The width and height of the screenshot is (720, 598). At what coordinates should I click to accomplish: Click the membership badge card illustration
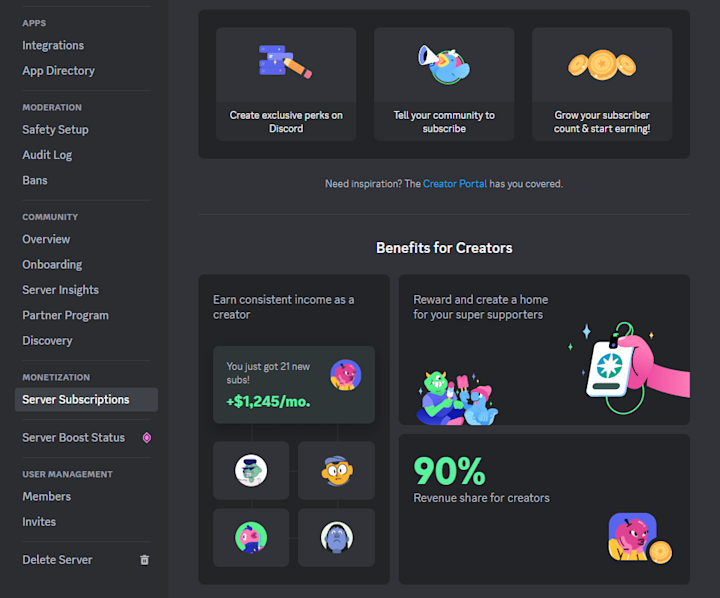pyautogui.click(x=629, y=367)
